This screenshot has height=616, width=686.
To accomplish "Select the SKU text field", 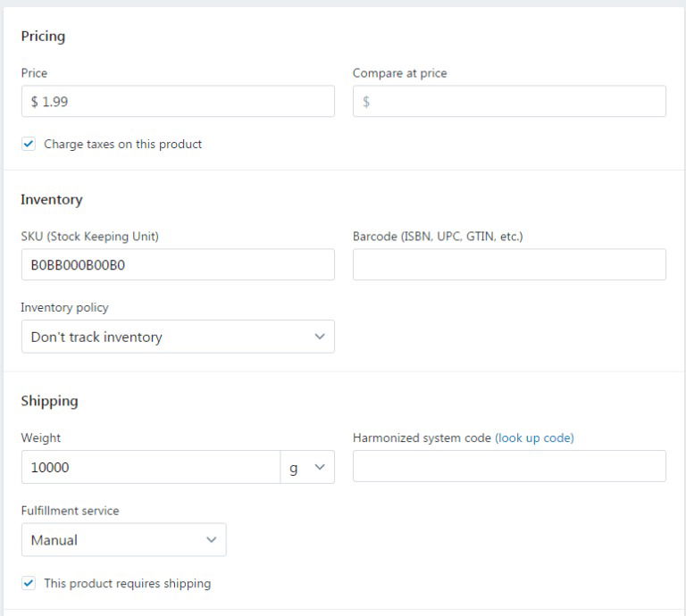I will [178, 264].
